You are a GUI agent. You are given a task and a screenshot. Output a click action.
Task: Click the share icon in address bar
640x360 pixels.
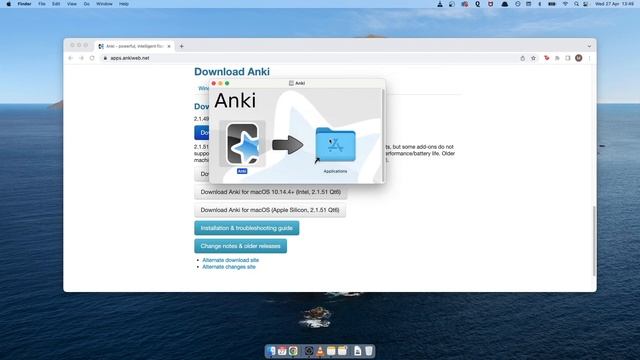tap(522, 58)
